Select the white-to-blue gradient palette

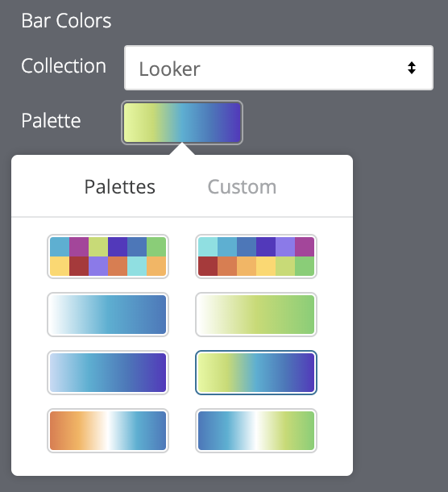pyautogui.click(x=108, y=315)
